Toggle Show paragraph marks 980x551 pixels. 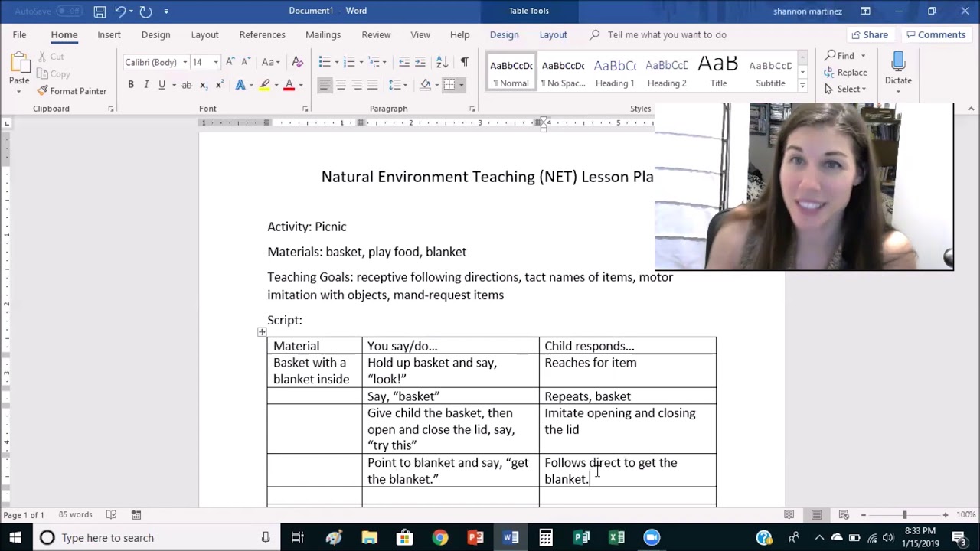click(x=464, y=62)
